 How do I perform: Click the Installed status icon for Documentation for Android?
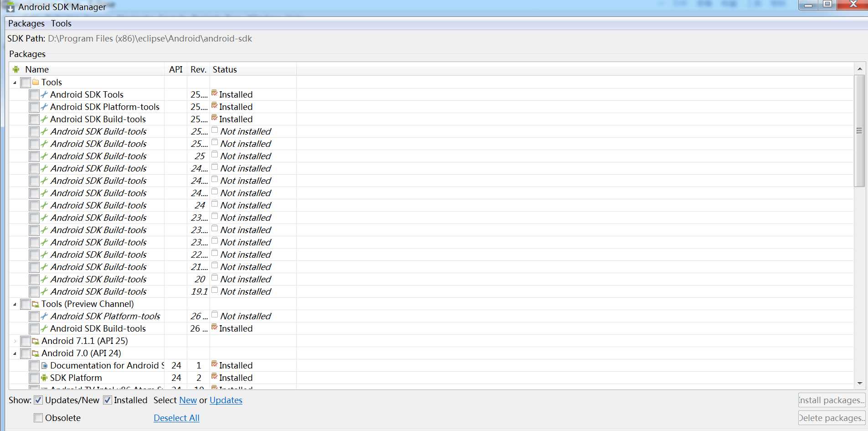215,364
